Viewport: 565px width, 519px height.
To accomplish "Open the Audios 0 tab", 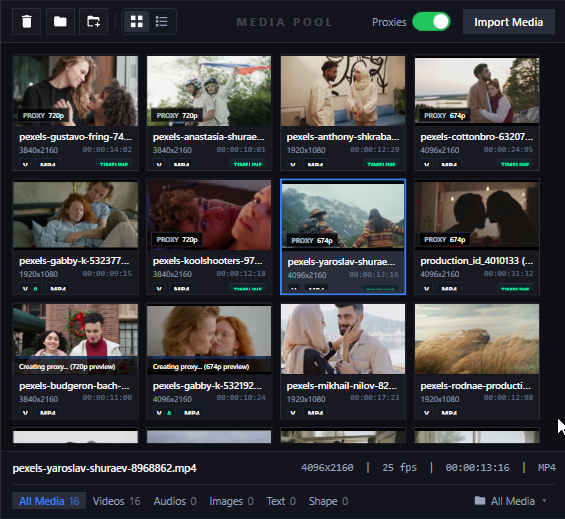I will (x=175, y=501).
